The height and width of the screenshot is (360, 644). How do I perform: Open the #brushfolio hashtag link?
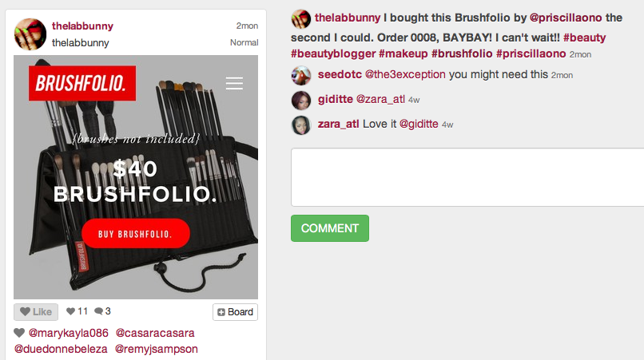click(x=462, y=53)
